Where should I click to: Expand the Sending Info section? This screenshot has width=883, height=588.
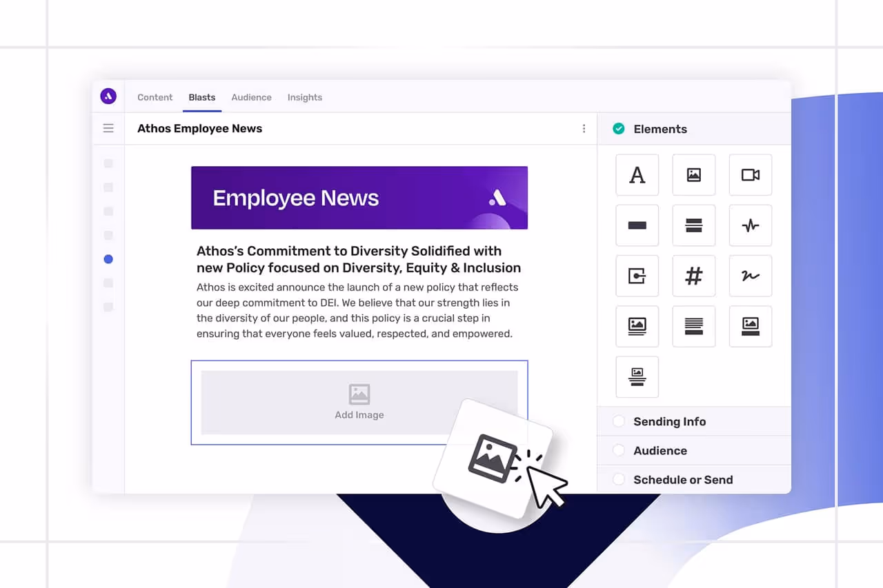(669, 421)
